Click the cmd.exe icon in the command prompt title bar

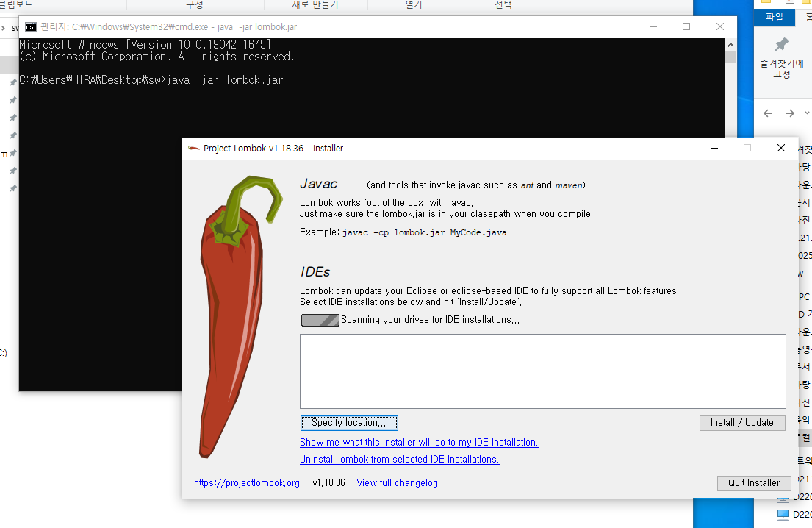(x=31, y=27)
